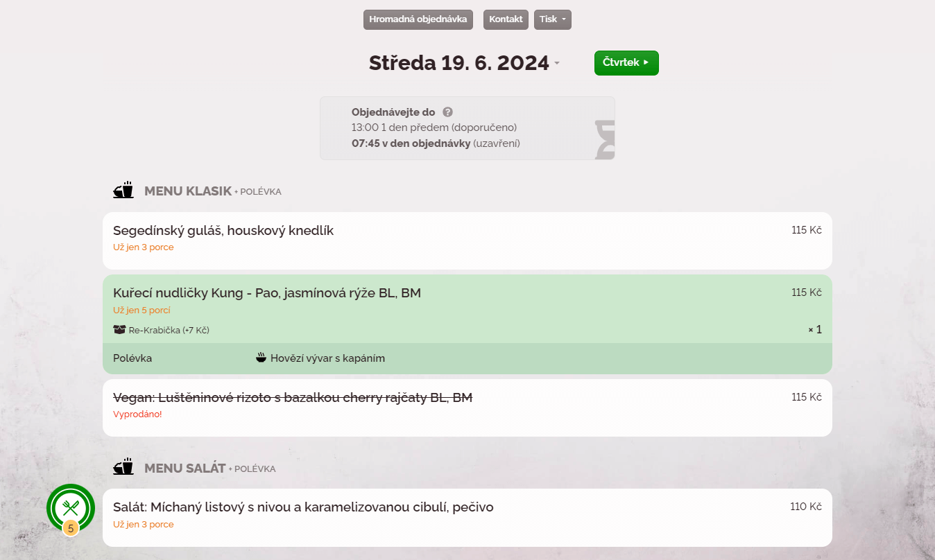This screenshot has width=935, height=560.
Task: Click the Menu Salát food tray icon
Action: pyautogui.click(x=123, y=468)
